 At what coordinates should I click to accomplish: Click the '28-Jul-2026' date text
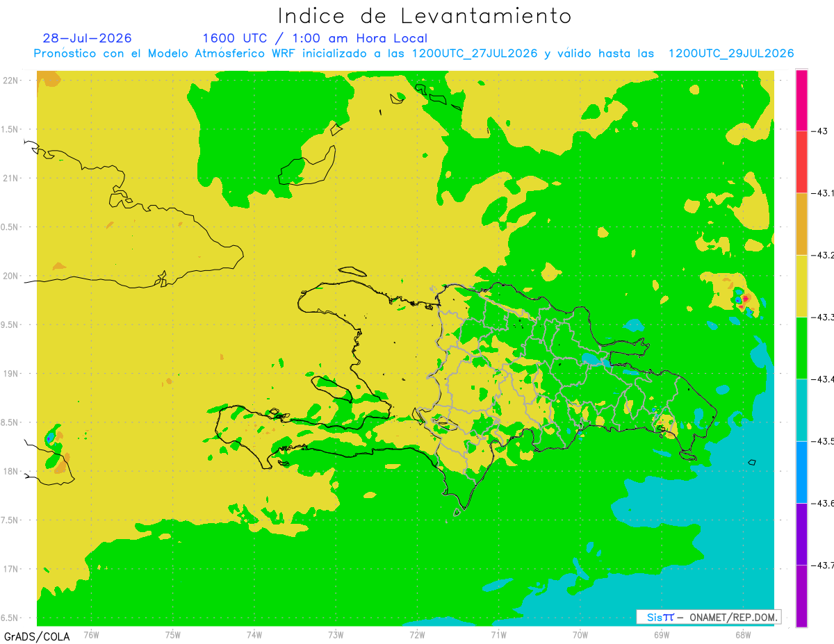[87, 38]
